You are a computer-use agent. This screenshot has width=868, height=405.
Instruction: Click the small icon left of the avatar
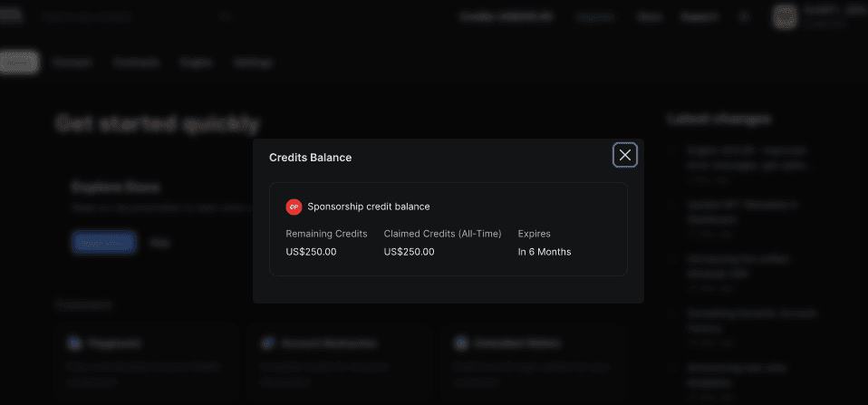744,16
